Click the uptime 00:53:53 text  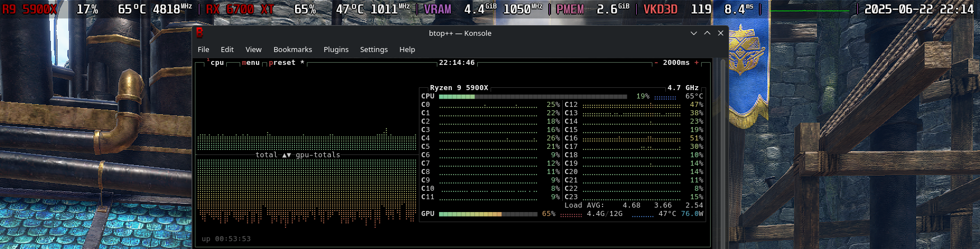(226, 239)
